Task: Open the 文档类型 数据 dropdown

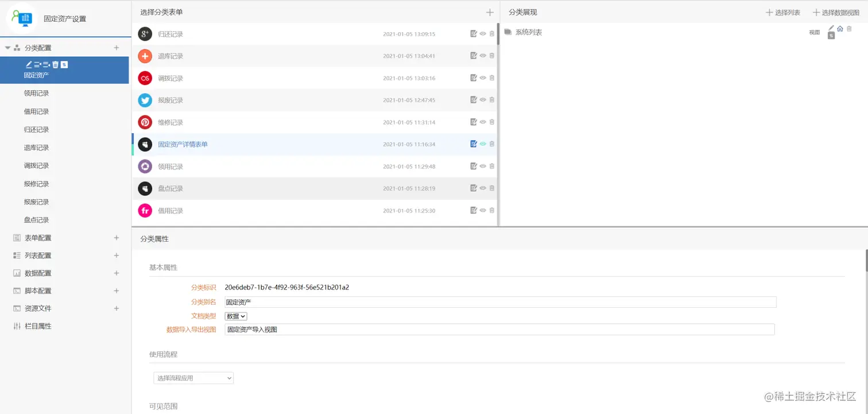Action: click(x=236, y=316)
